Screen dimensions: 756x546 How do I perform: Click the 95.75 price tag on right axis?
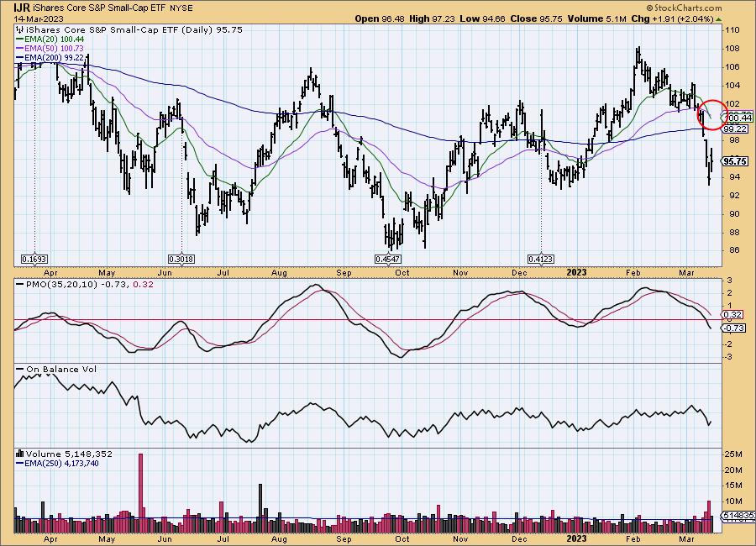(x=735, y=161)
